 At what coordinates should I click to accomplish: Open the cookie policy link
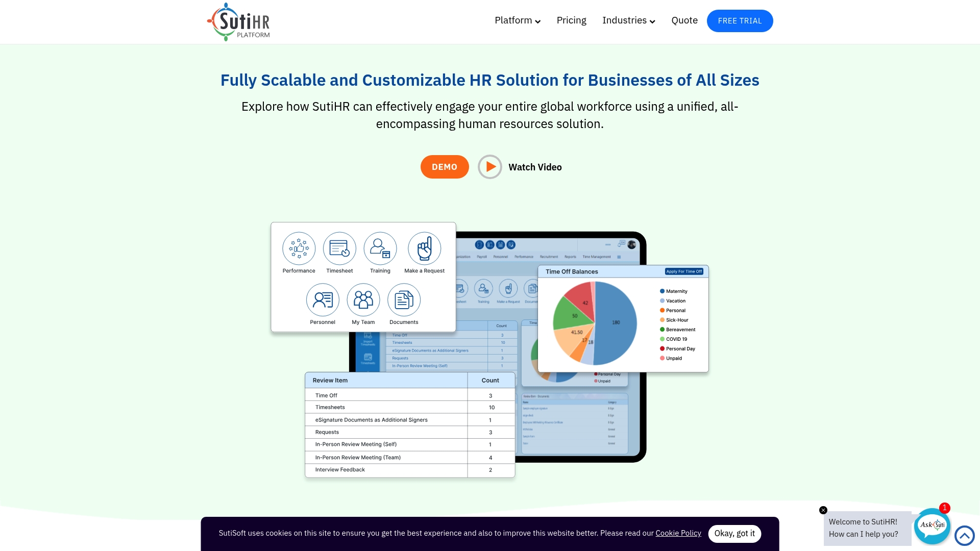pyautogui.click(x=678, y=533)
